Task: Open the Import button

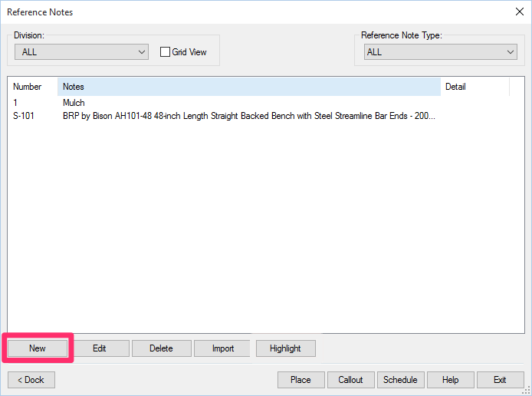Action: tap(223, 348)
